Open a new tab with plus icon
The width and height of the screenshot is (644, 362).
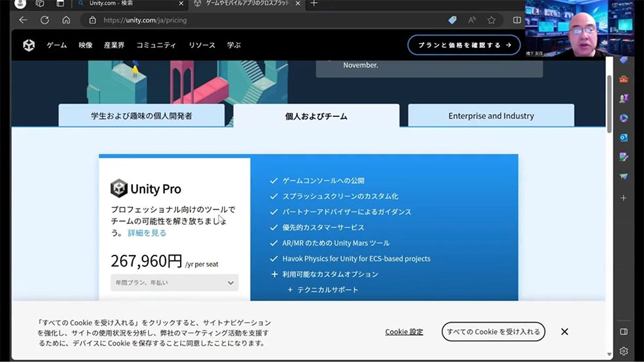coord(314,3)
